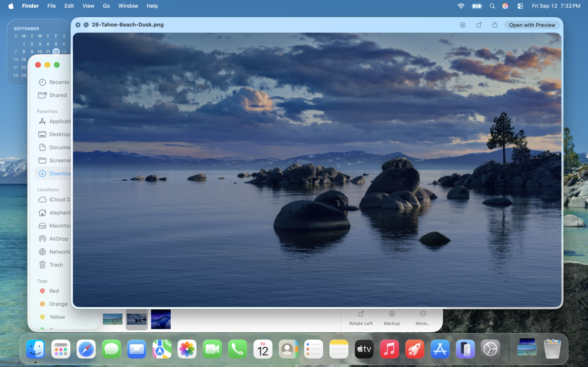
Task: Select the dark blue abstract wallpaper thumbnail
Action: (x=161, y=319)
